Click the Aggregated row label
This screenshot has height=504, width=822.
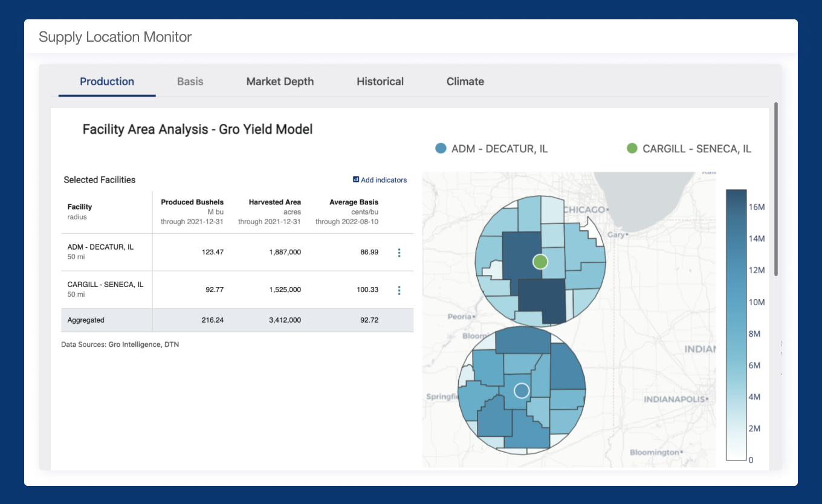[86, 320]
